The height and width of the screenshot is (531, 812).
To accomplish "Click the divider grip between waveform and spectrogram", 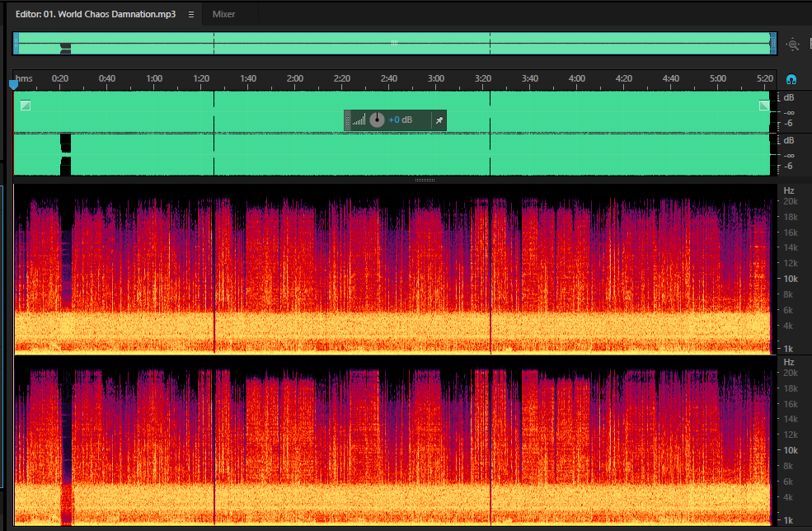I will (425, 181).
